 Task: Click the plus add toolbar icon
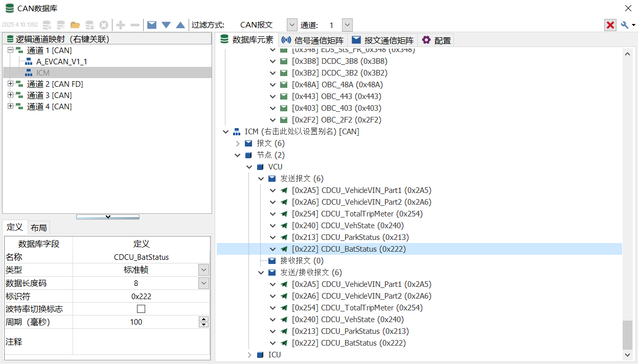click(121, 25)
